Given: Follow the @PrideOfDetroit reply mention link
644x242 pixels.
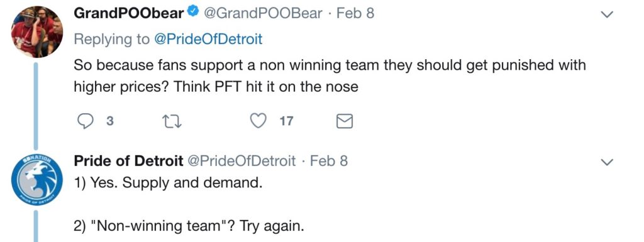Looking at the screenshot, I should (208, 40).
